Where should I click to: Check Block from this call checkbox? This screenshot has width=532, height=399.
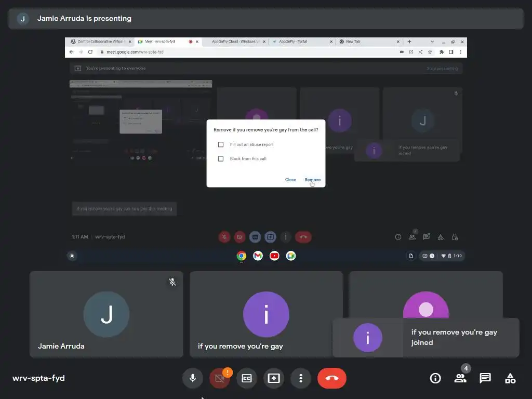tap(221, 159)
